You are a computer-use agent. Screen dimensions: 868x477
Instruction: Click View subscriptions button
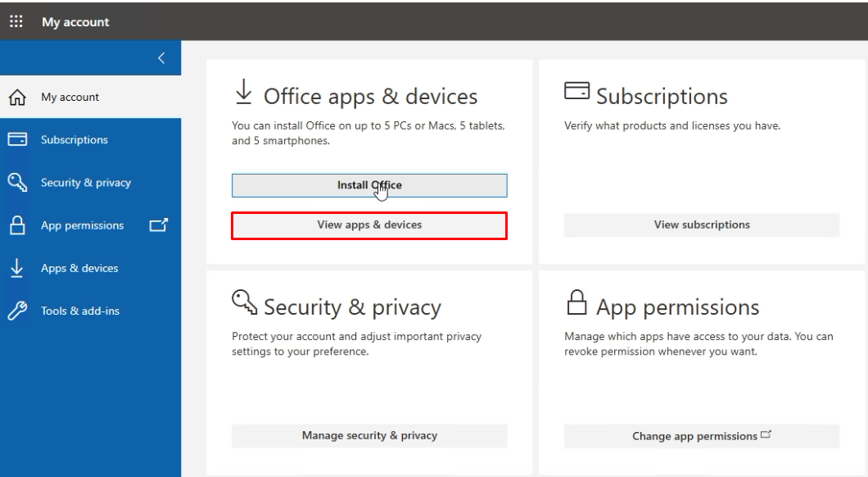702,225
